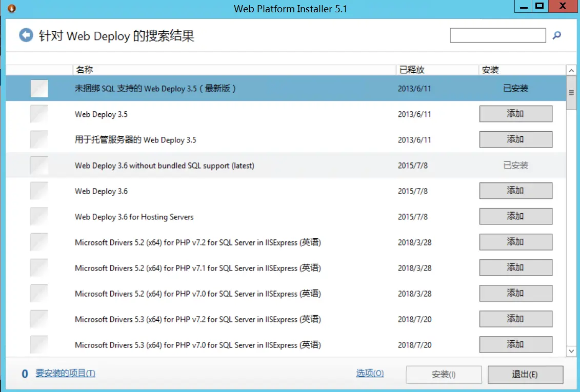Click 已安装 status of Web Deploy 3.6 without SQL
The image size is (580, 392).
coord(515,165)
